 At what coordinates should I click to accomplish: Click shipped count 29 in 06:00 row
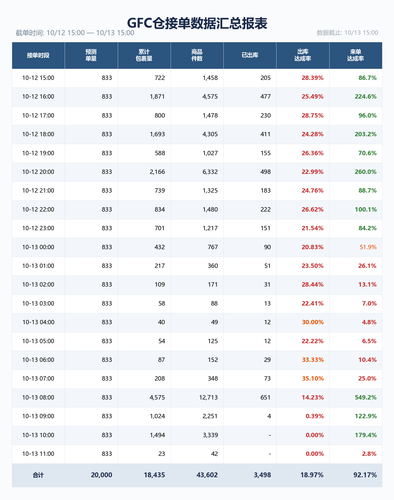click(x=267, y=360)
